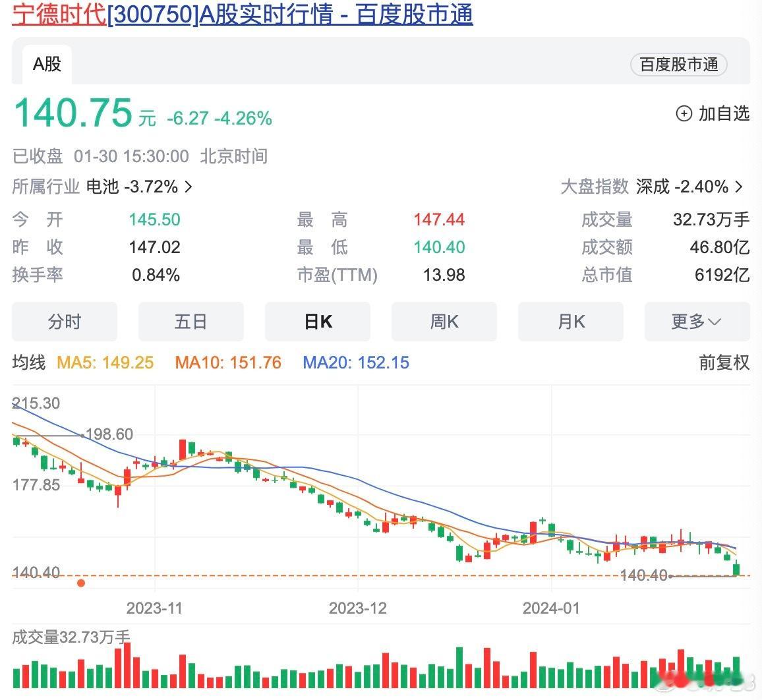
Task: Click the orange dot marker below the chart
Action: [x=81, y=583]
